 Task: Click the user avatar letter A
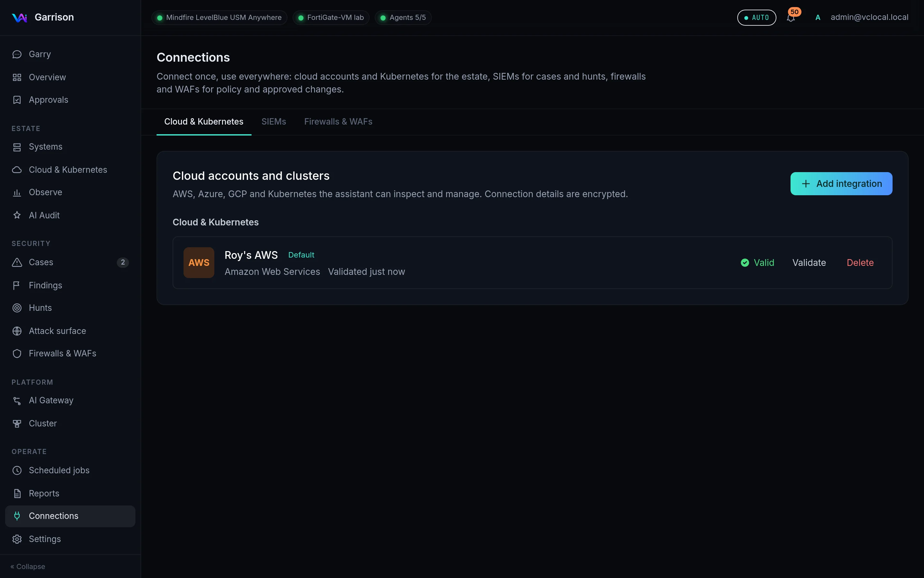pos(817,18)
